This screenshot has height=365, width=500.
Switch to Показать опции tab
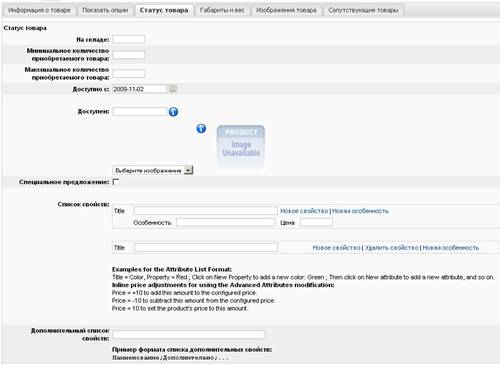105,10
